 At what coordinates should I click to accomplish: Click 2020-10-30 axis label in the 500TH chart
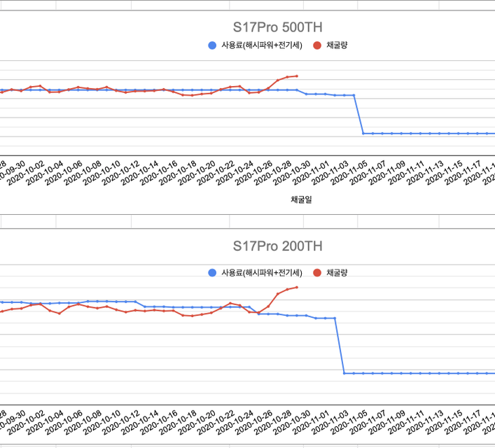293,172
